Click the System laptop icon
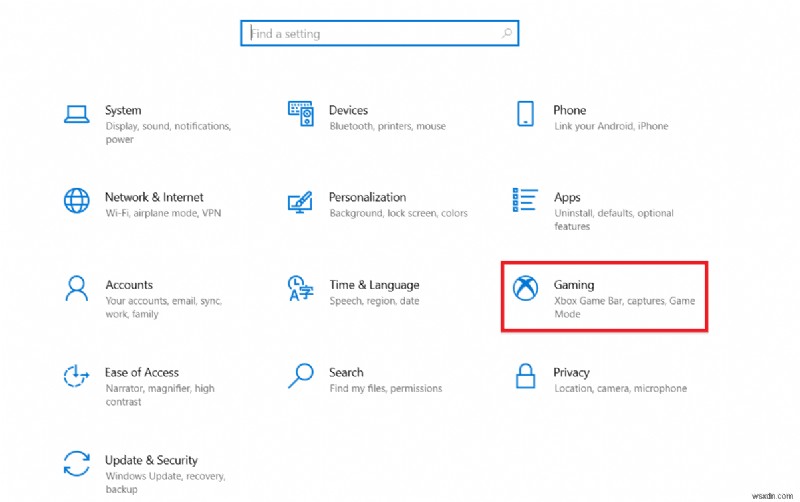 point(77,114)
